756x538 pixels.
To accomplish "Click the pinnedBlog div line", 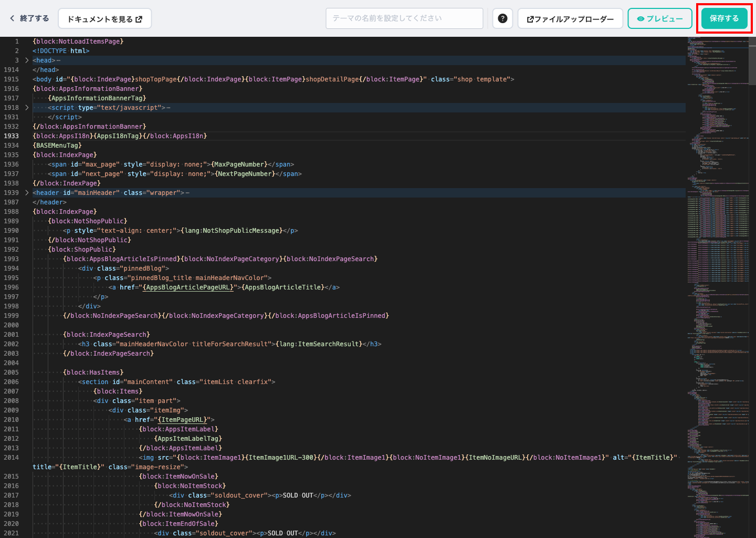I will [124, 268].
